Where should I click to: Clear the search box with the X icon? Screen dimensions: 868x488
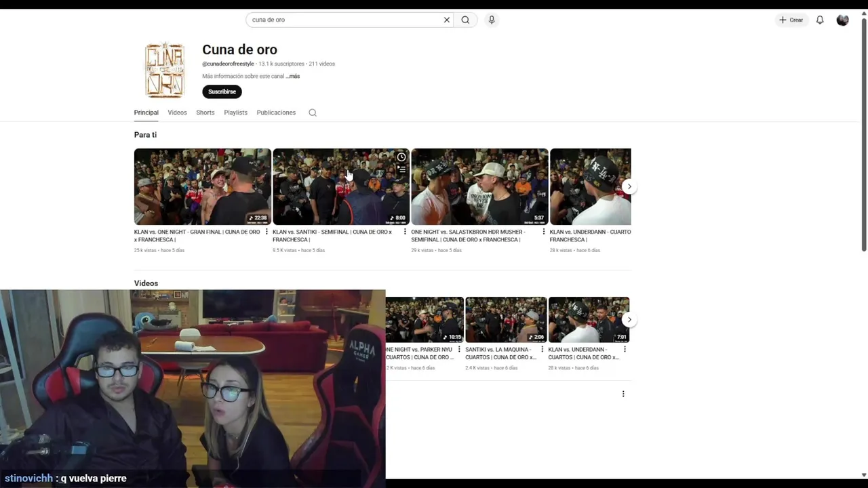tap(447, 20)
